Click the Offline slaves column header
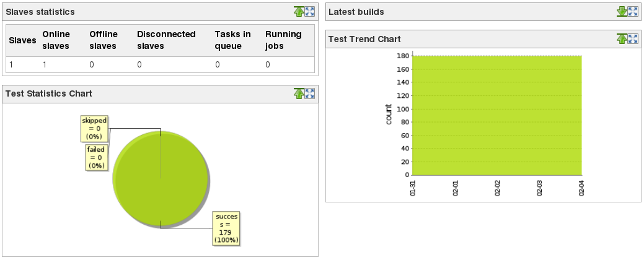This screenshot has width=644, height=260. pos(104,40)
